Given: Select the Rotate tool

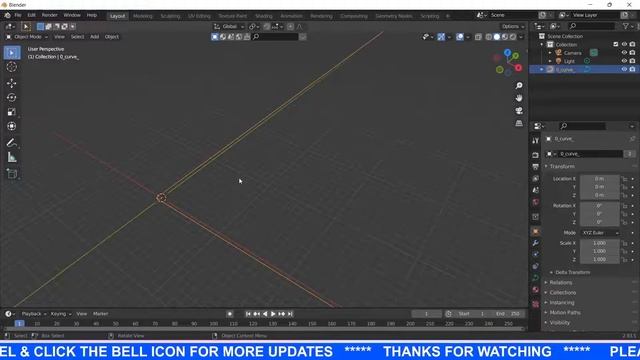Looking at the screenshot, I should pos(12,98).
